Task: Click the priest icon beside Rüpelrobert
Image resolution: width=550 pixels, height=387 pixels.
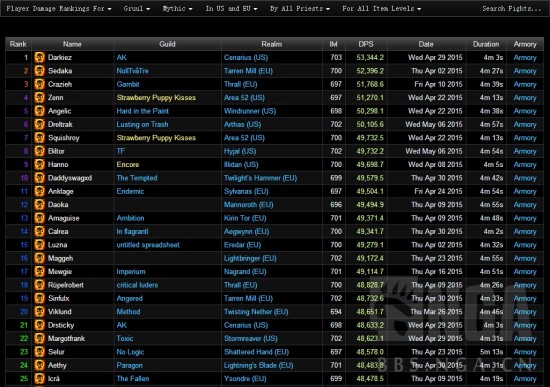Action: 39,285
